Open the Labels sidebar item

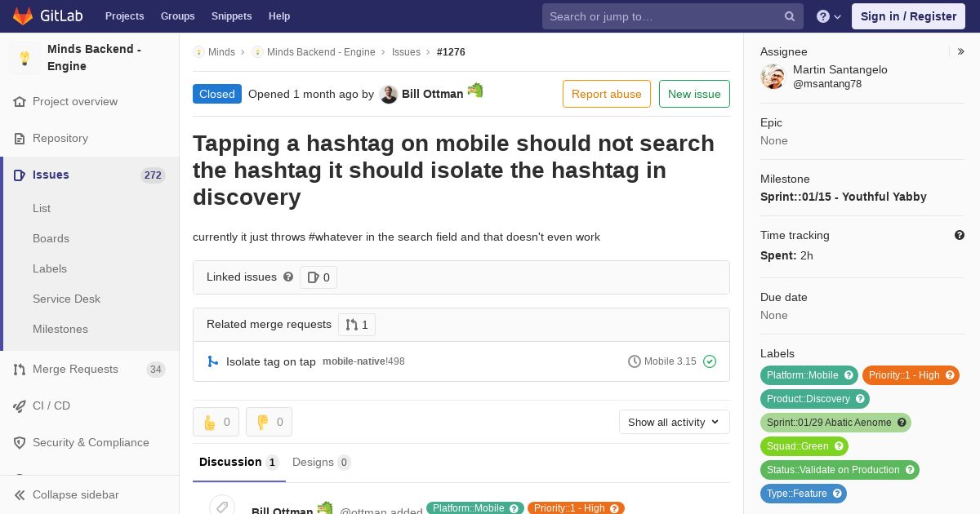[x=50, y=269]
